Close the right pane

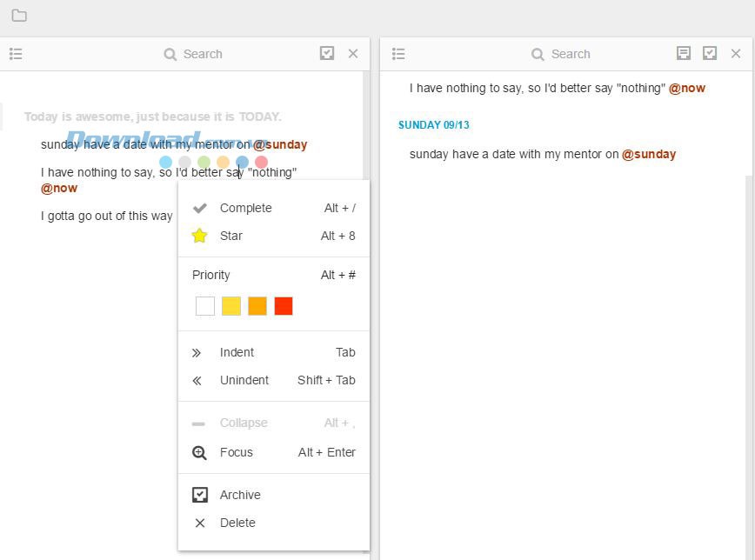pyautogui.click(x=736, y=54)
